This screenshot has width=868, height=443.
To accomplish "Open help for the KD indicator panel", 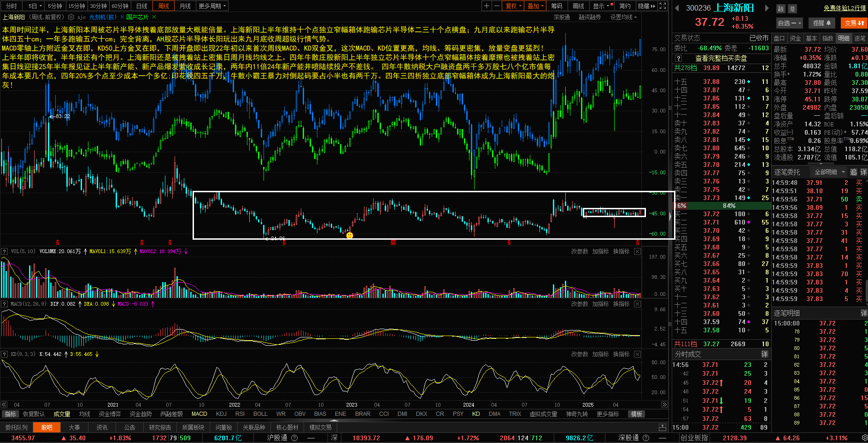I will pyautogui.click(x=4, y=354).
